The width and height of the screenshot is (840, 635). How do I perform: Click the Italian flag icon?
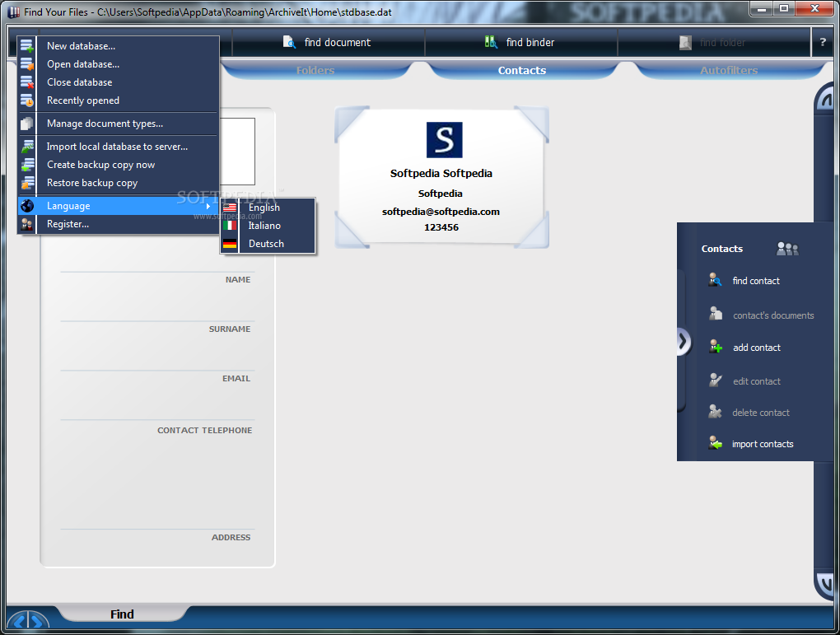point(230,226)
